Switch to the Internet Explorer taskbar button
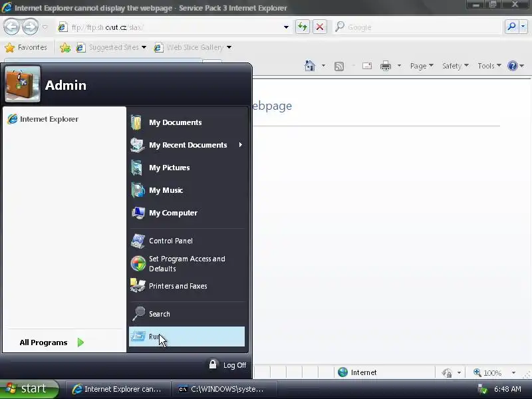The image size is (532, 399). pos(118,389)
